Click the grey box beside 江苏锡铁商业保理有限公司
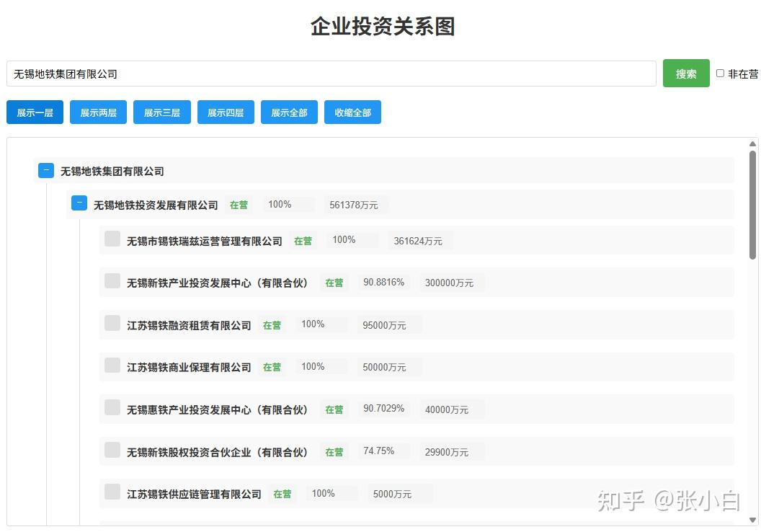Viewport: 761px width, 532px height. [112, 365]
